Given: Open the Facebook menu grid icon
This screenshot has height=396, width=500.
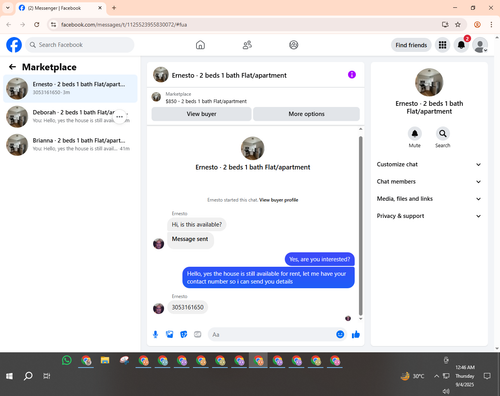Looking at the screenshot, I should pyautogui.click(x=442, y=45).
